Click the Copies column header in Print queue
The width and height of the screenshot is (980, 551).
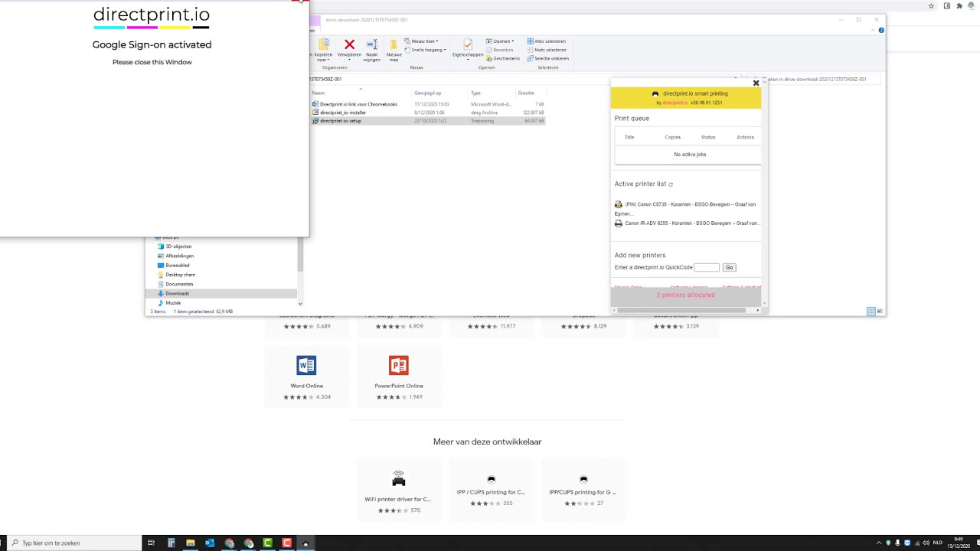click(x=672, y=137)
